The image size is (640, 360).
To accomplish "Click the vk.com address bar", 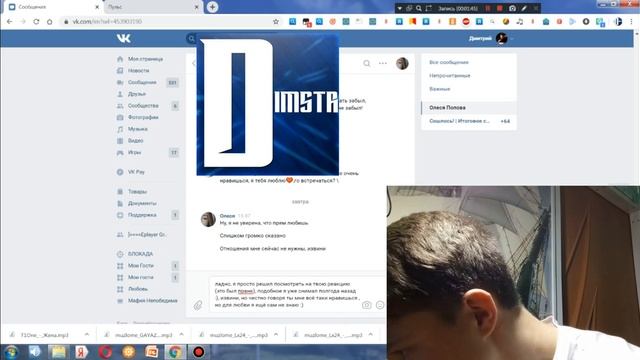I will [x=167, y=22].
